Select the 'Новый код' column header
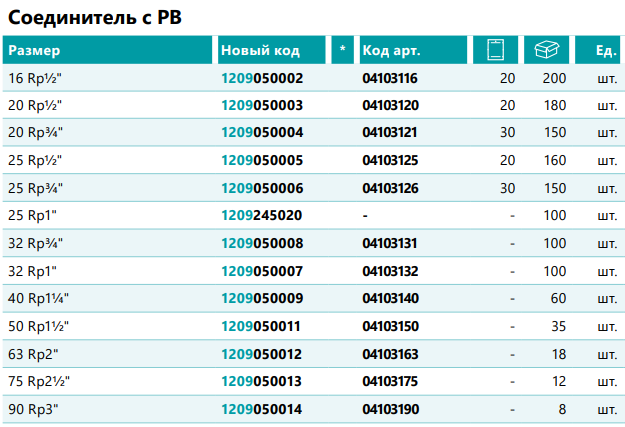The width and height of the screenshot is (625, 427). 271,50
